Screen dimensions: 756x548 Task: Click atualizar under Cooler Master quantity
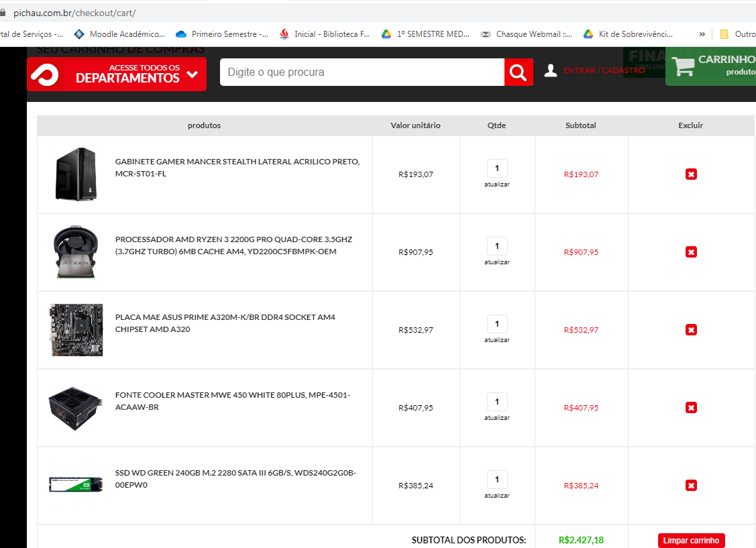(x=497, y=418)
